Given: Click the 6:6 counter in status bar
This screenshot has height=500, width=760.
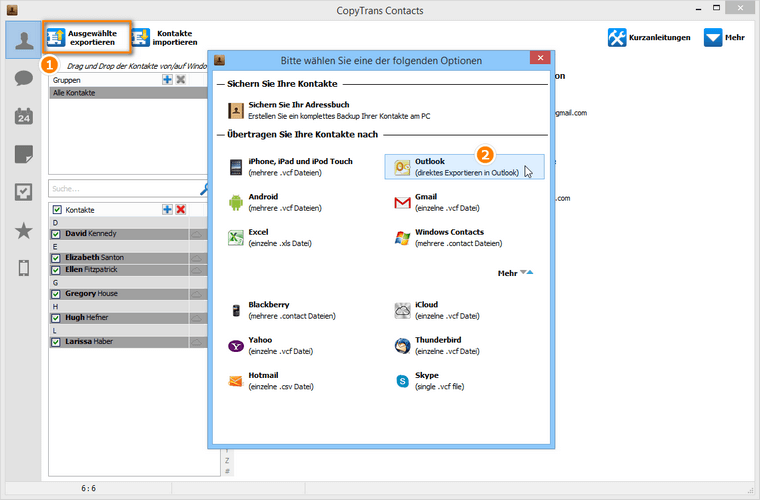Looking at the screenshot, I should point(88,488).
